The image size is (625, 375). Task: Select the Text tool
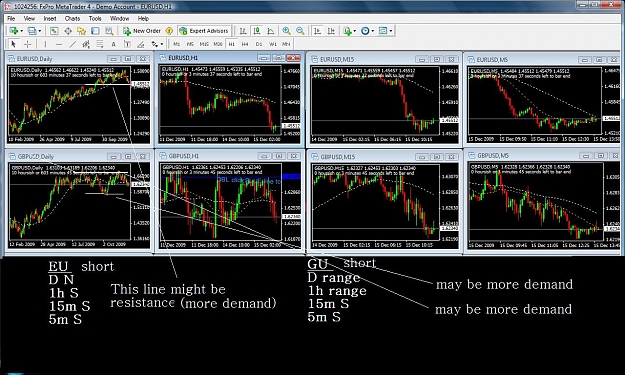coord(113,44)
